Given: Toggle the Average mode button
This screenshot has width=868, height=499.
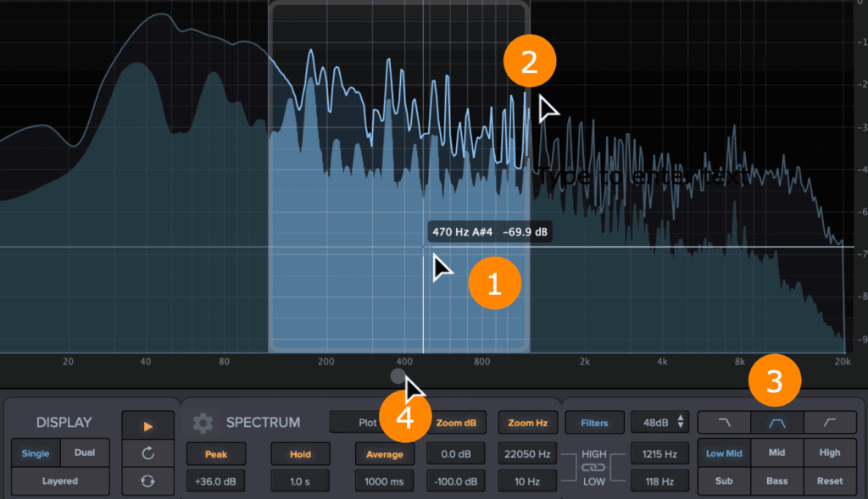Looking at the screenshot, I should [x=384, y=454].
